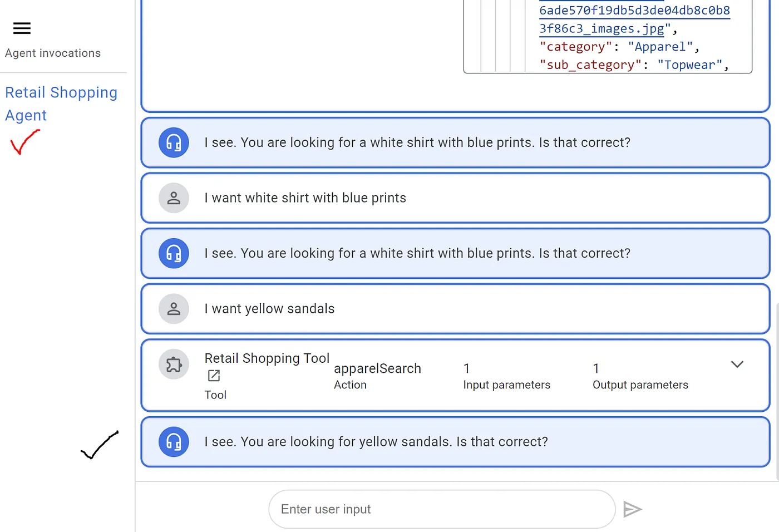Open the images.jpg hyperlink in JSON
The width and height of the screenshot is (779, 532).
tap(601, 28)
